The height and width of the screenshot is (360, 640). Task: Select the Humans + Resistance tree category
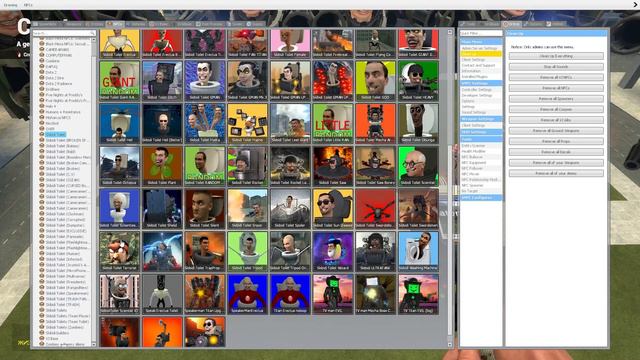pos(63,112)
